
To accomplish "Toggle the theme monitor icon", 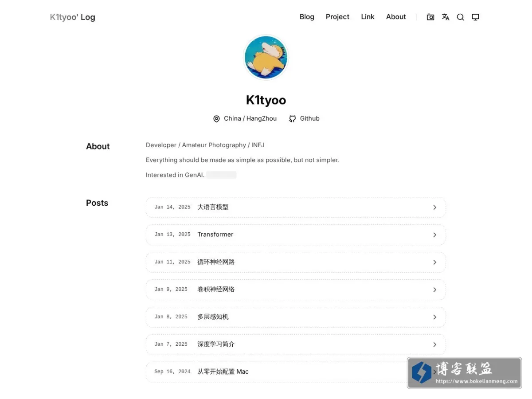I will point(475,17).
